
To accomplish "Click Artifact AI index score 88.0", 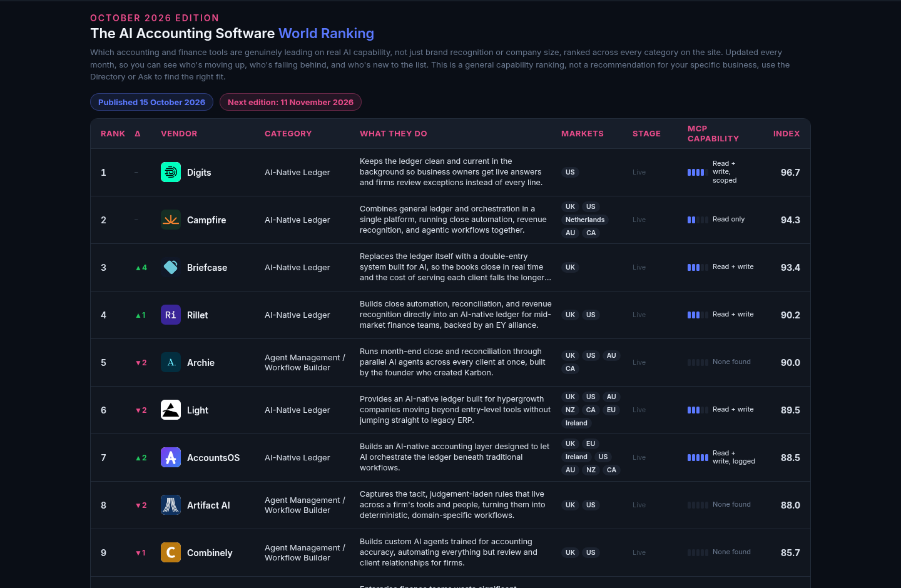I will pyautogui.click(x=790, y=505).
